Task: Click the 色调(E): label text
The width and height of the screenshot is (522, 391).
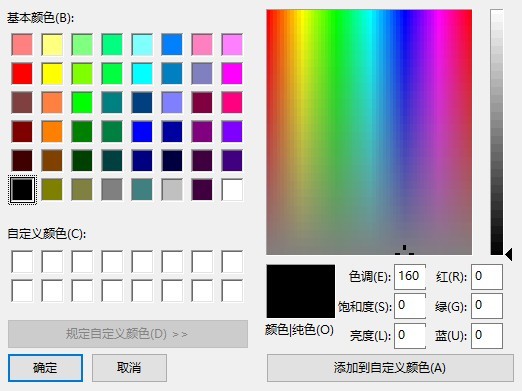Action: click(x=370, y=277)
